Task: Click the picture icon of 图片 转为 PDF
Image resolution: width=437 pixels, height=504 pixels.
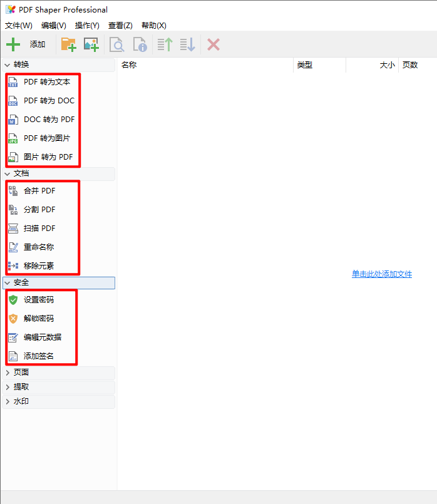Action: click(13, 157)
